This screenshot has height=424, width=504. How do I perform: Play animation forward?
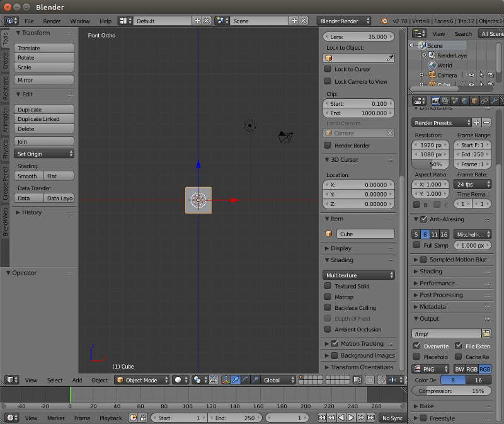tap(351, 418)
